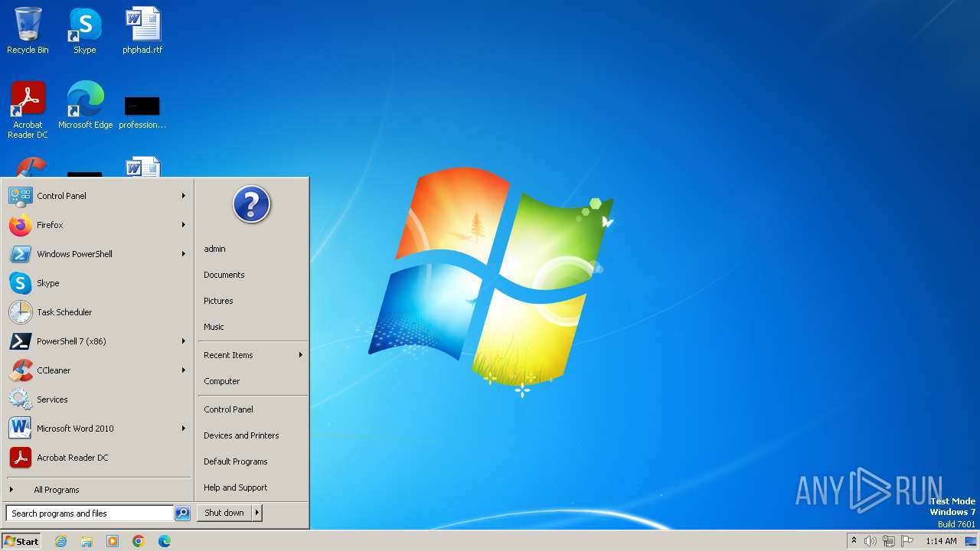Screen dimensions: 980x551
Task: Launch PowerShell 7 (x86) icon
Action: click(x=20, y=341)
